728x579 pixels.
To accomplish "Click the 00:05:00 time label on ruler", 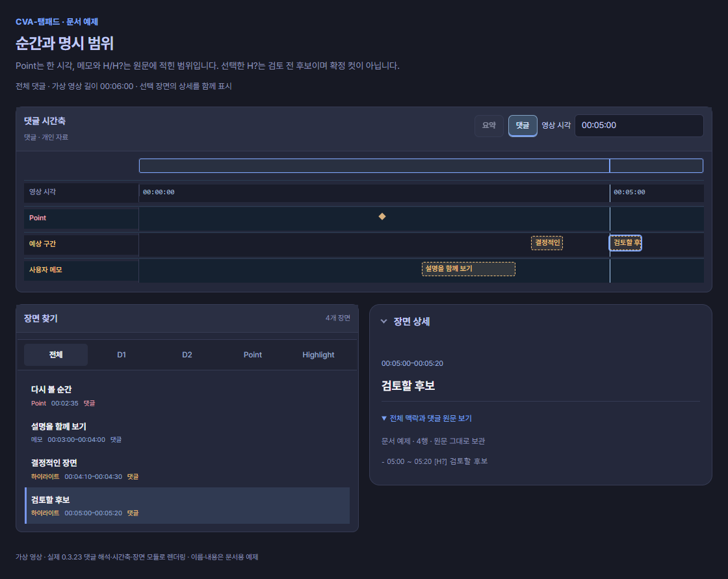I will click(629, 192).
